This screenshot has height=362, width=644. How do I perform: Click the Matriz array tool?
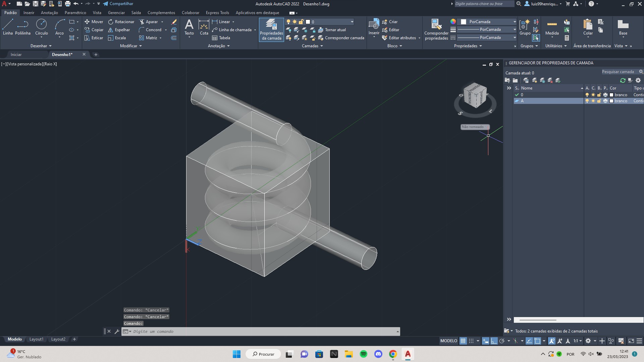[148, 38]
